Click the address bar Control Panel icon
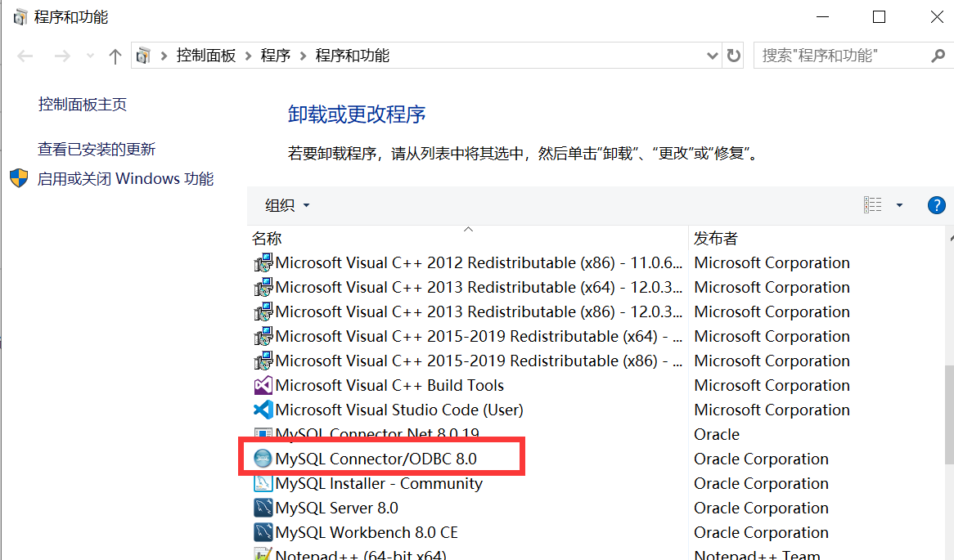The image size is (954, 560). (143, 56)
